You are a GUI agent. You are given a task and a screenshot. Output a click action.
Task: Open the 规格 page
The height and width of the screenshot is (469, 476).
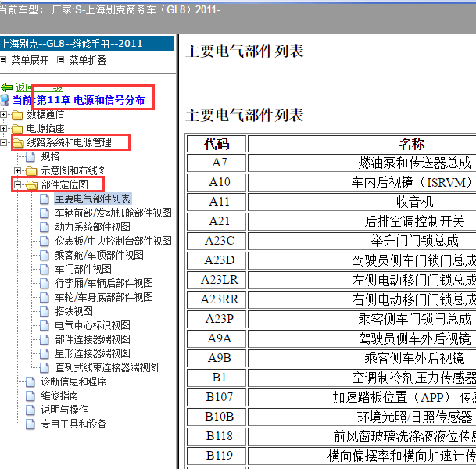click(50, 156)
